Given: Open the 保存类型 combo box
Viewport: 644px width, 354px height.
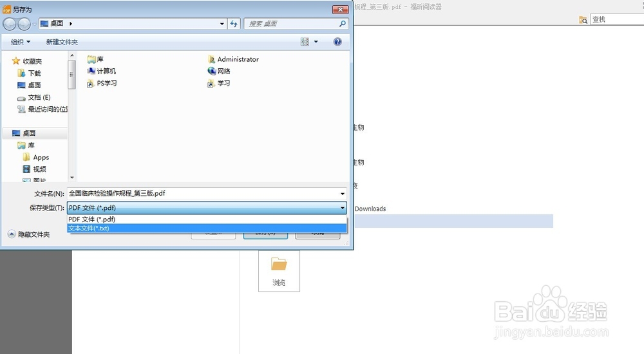Looking at the screenshot, I should pos(207,208).
